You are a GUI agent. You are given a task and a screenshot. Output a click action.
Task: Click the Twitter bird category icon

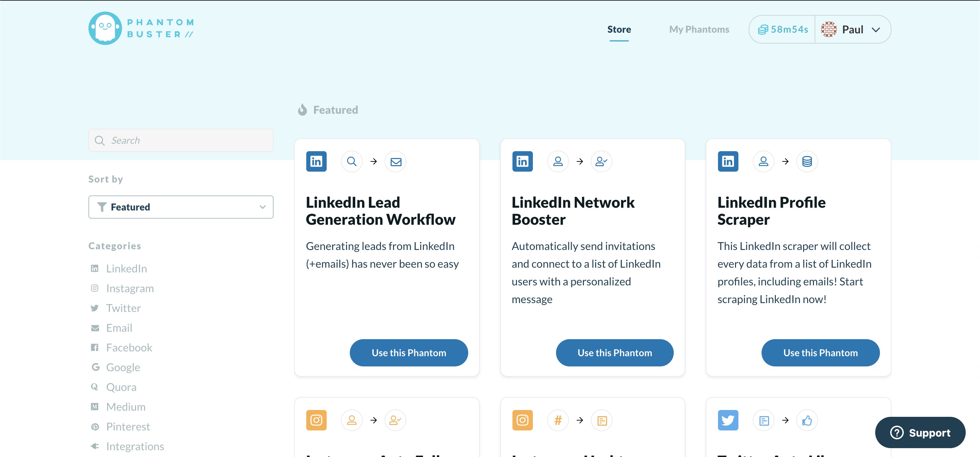click(95, 308)
